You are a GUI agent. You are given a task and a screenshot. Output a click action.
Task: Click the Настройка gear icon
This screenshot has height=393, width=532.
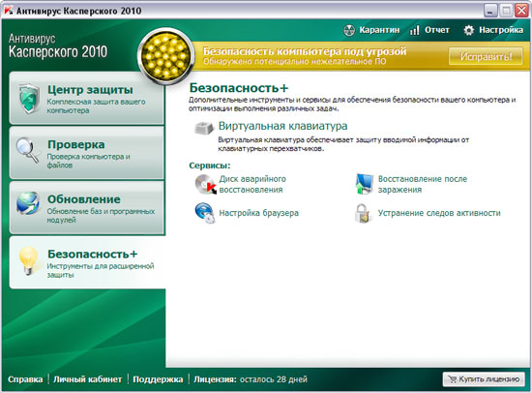pos(468,30)
